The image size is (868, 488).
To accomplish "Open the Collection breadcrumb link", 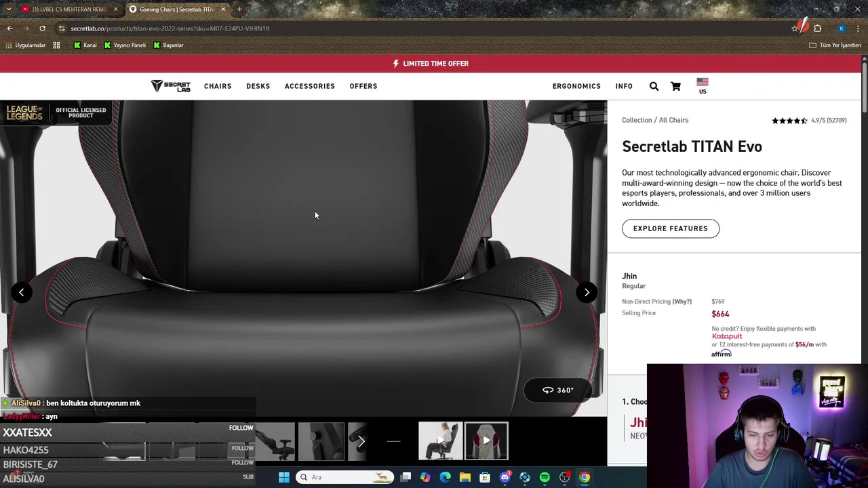I will (x=637, y=120).
